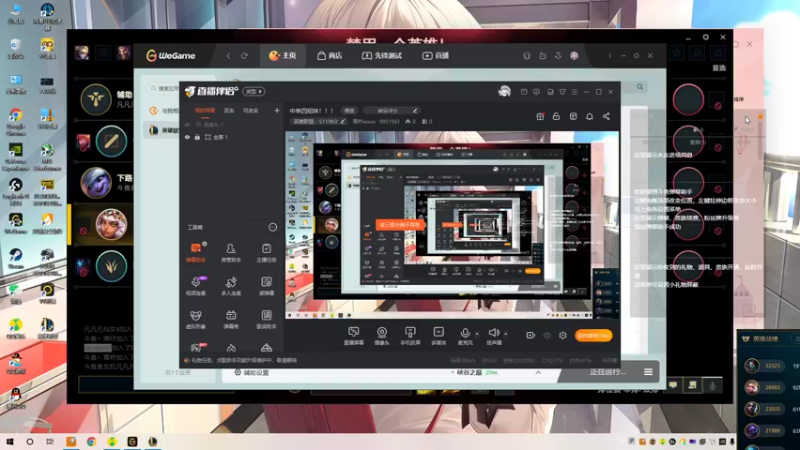Collapse the 工具箱 toolbox panel
Screen dimensions: 800x450
pyautogui.click(x=273, y=227)
